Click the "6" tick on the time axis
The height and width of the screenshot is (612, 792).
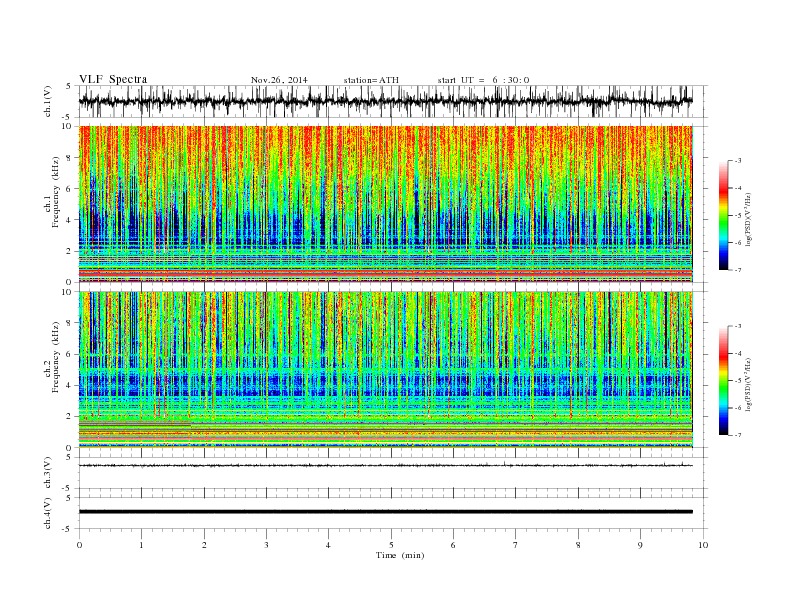pos(453,545)
